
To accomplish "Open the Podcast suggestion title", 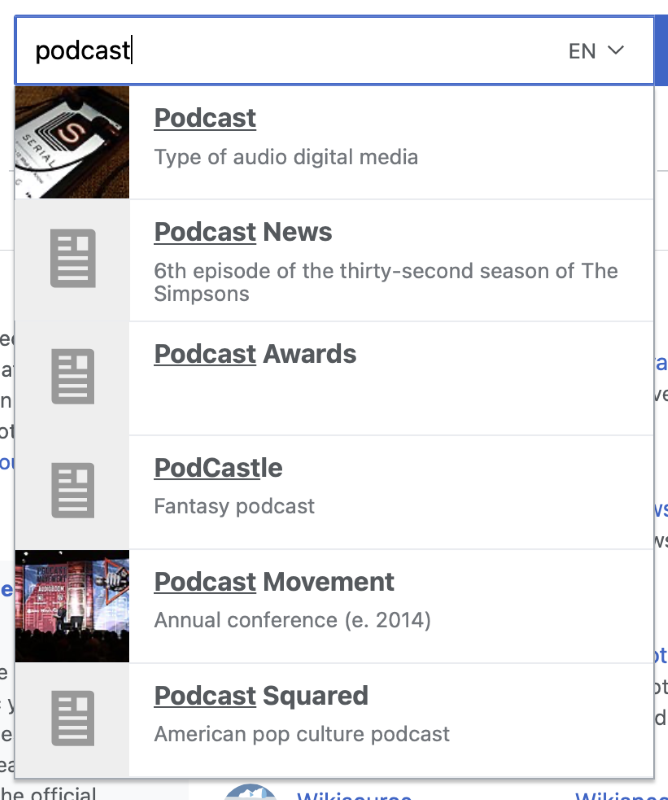I will coord(205,118).
